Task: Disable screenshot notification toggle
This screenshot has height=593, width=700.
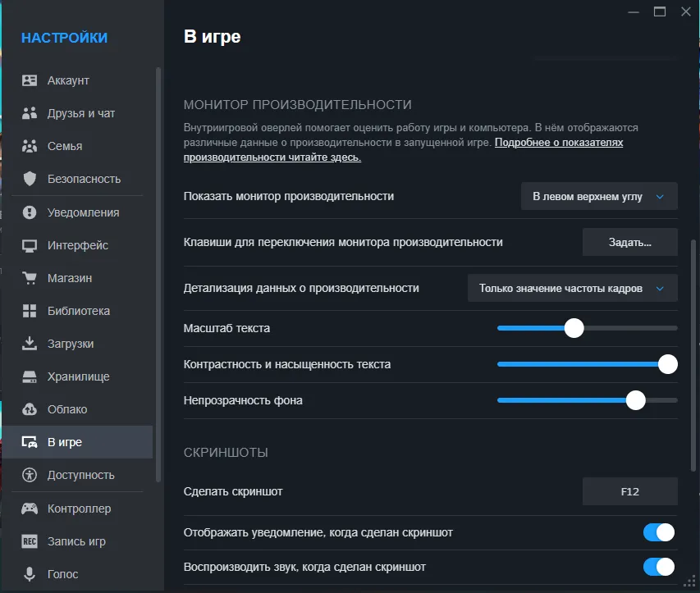Action: [x=659, y=531]
